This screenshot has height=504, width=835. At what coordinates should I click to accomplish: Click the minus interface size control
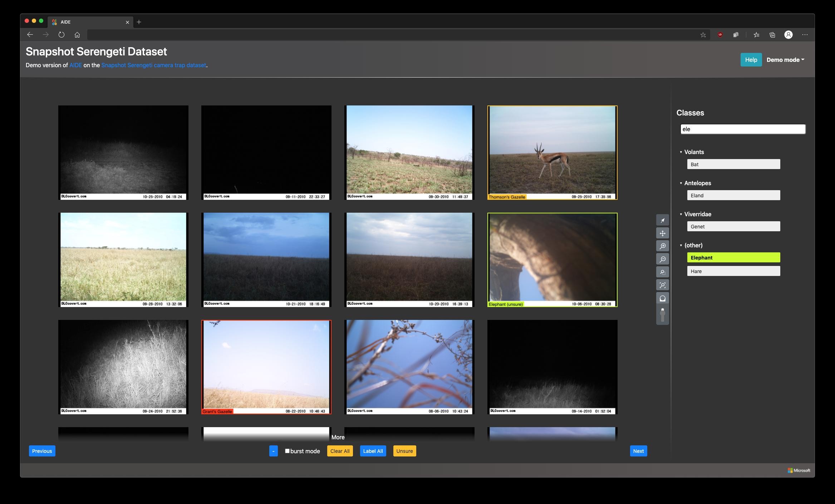click(274, 451)
